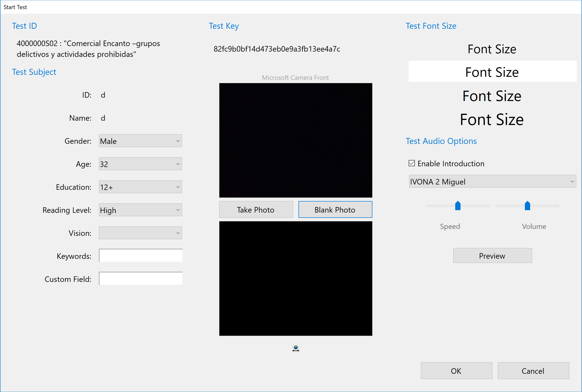Screen dimensions: 582x392
Task: Click the captured photo preview area below buttons
Action: [x=296, y=279]
